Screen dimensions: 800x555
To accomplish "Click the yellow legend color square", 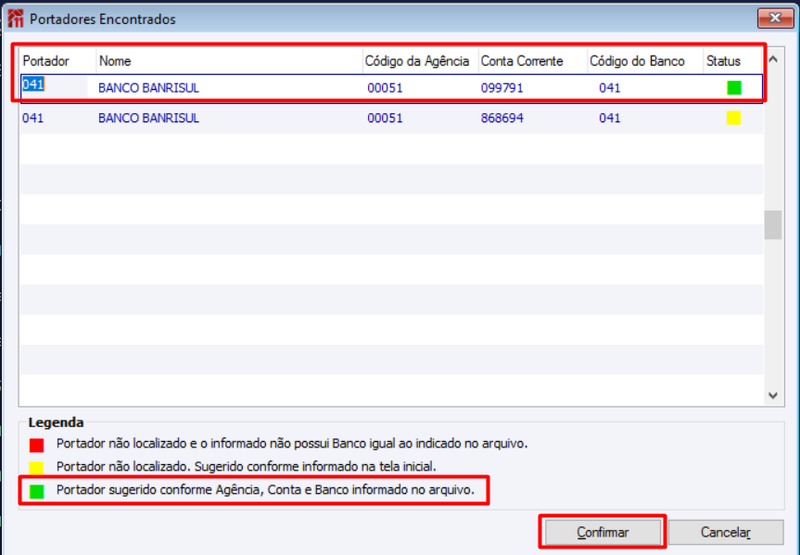I will click(x=37, y=468).
